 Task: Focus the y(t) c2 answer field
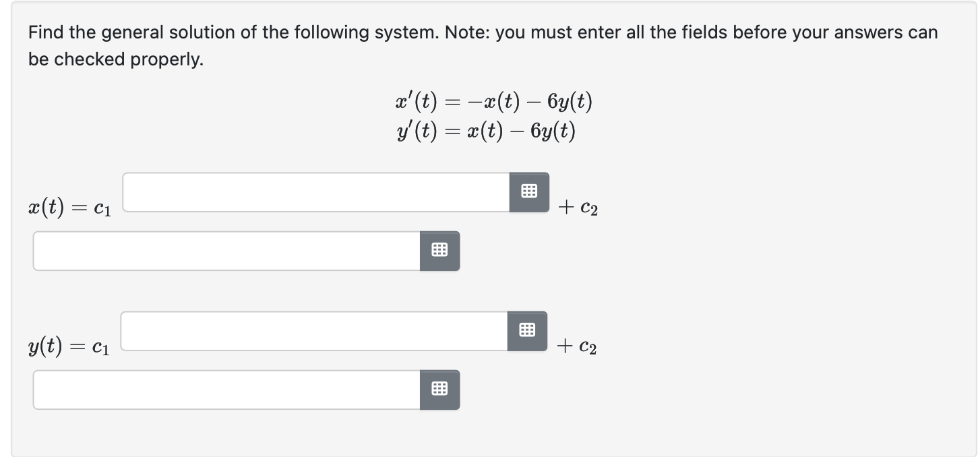point(227,389)
